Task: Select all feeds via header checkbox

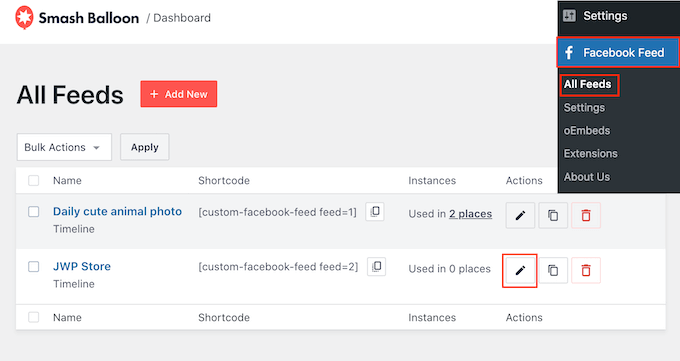Action: 33,180
